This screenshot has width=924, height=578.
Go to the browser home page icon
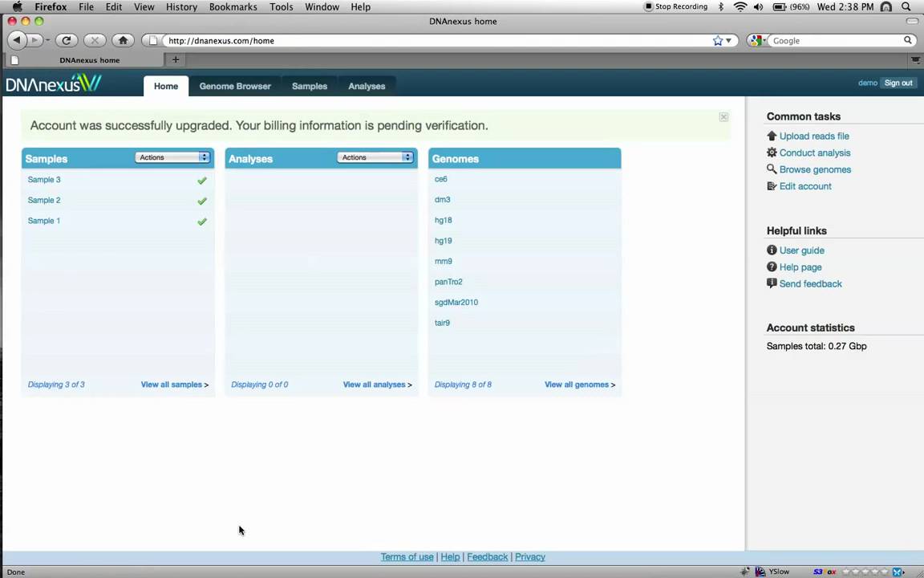tap(123, 40)
